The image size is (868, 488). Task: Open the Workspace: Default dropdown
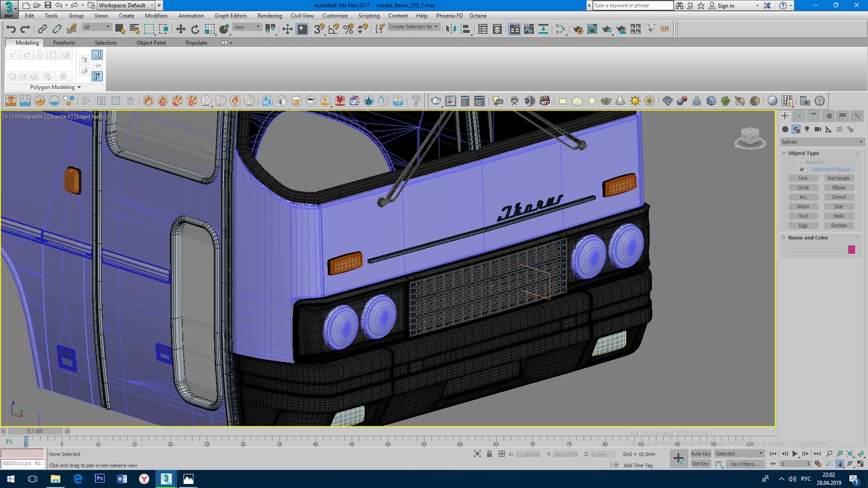(125, 5)
